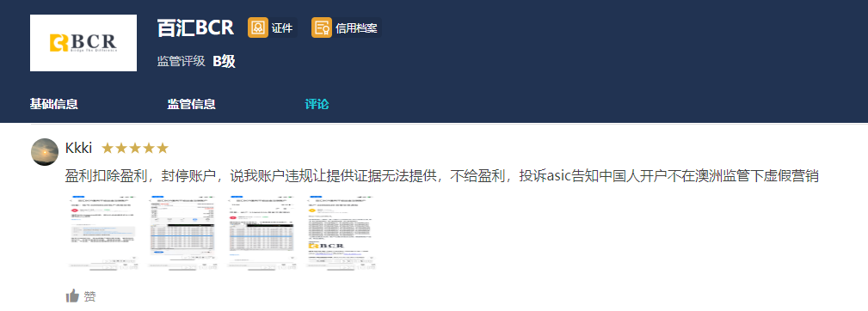868x311 pixels.
Task: Click the BCR company logo
Action: [83, 43]
